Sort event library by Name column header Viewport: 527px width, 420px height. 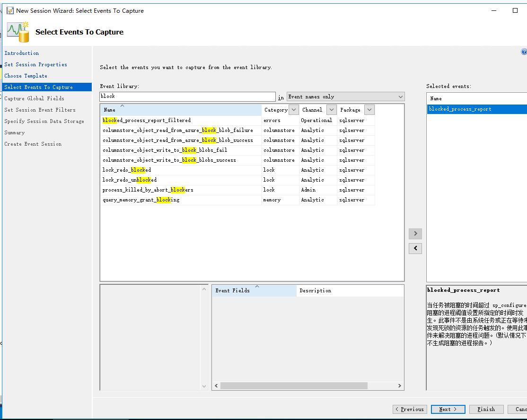click(x=181, y=110)
